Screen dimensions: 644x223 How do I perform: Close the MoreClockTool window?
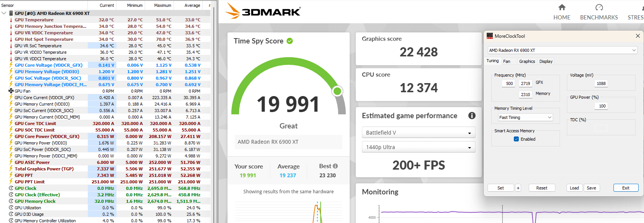click(x=638, y=36)
